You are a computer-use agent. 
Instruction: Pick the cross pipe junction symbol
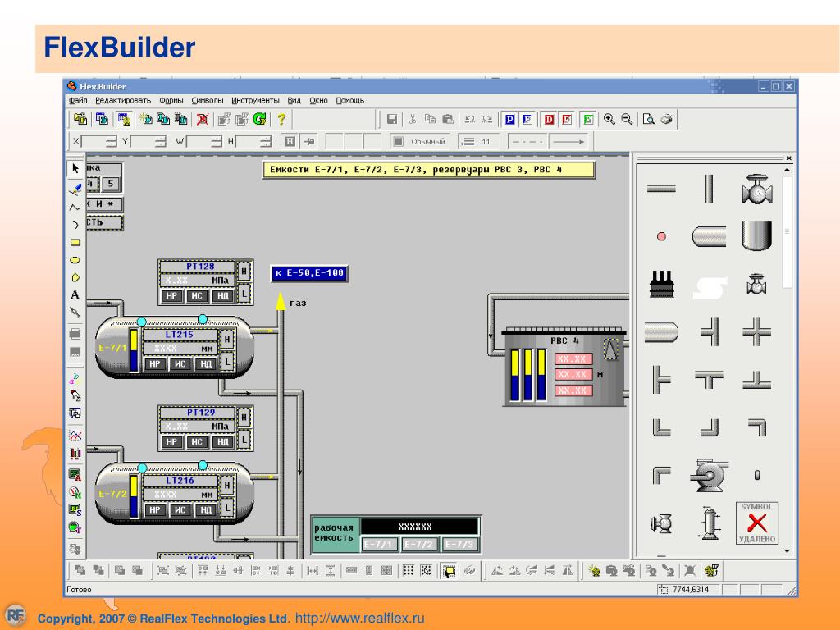[x=756, y=331]
